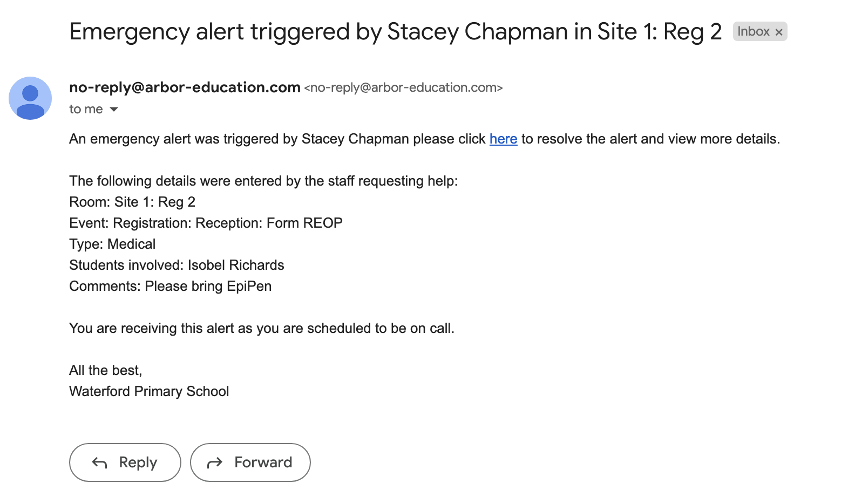
Task: Click the "Students involved: Isobel Richards" line
Action: click(x=177, y=265)
